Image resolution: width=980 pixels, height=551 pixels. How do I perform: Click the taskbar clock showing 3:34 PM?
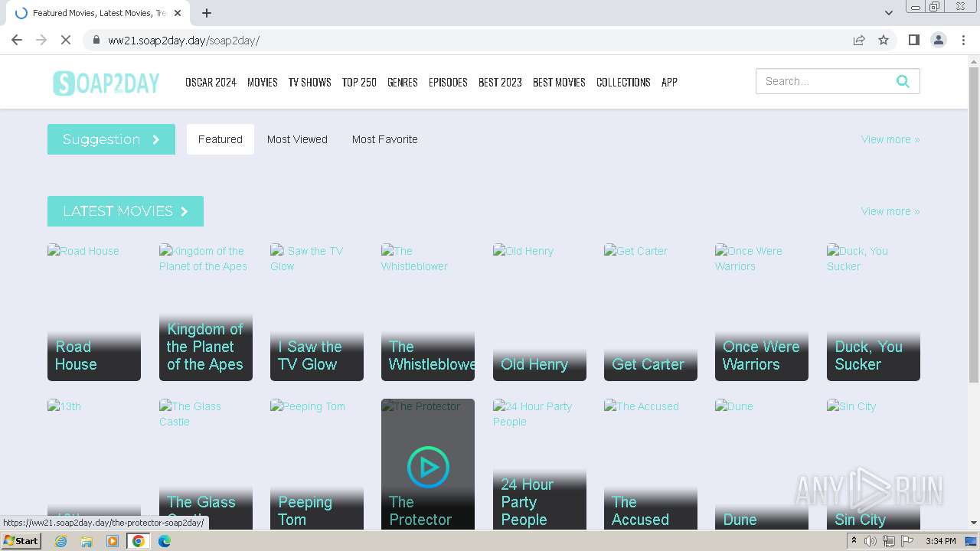click(940, 541)
